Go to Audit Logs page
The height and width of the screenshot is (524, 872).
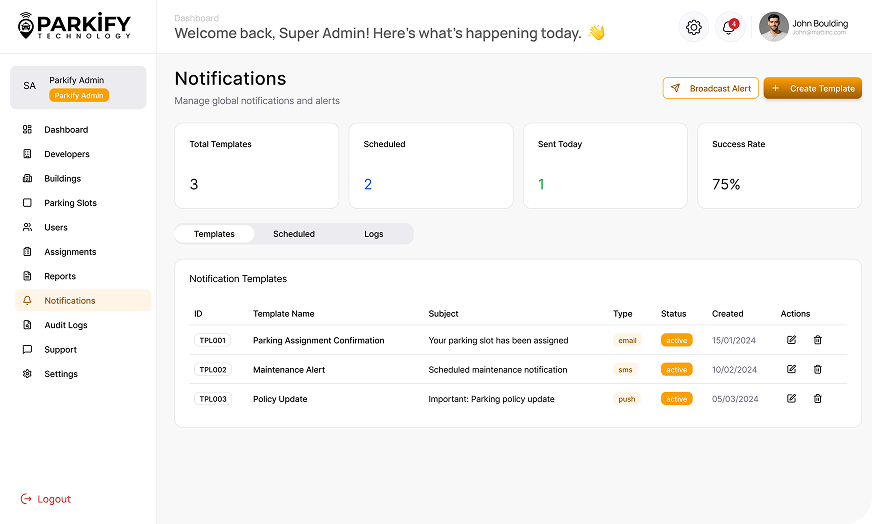65,325
